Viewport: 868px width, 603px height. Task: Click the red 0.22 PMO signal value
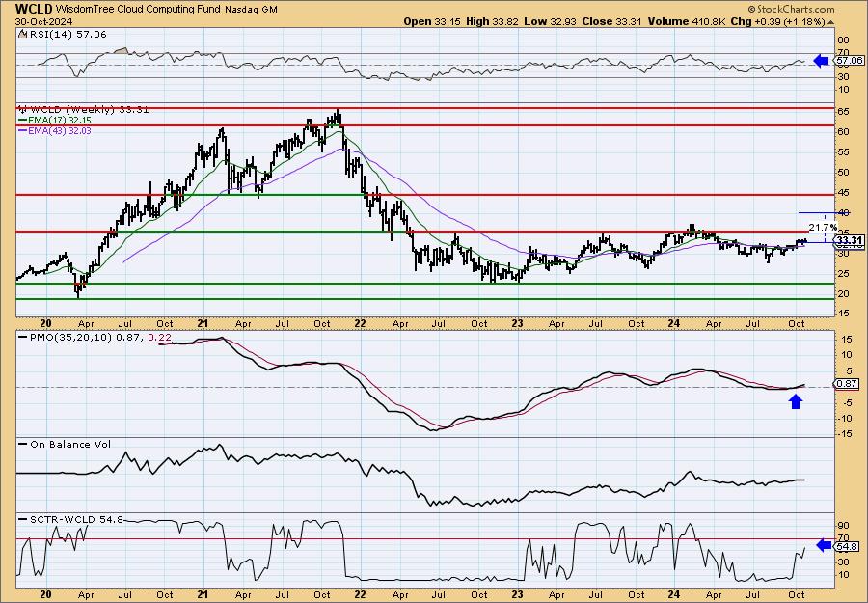159,337
